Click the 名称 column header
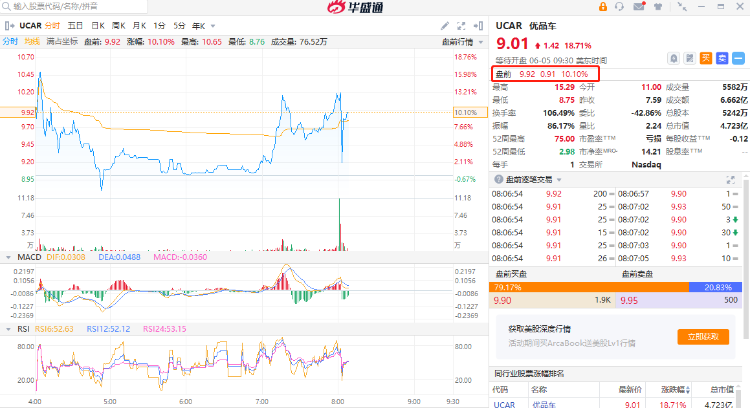The height and width of the screenshot is (408, 750). [539, 390]
